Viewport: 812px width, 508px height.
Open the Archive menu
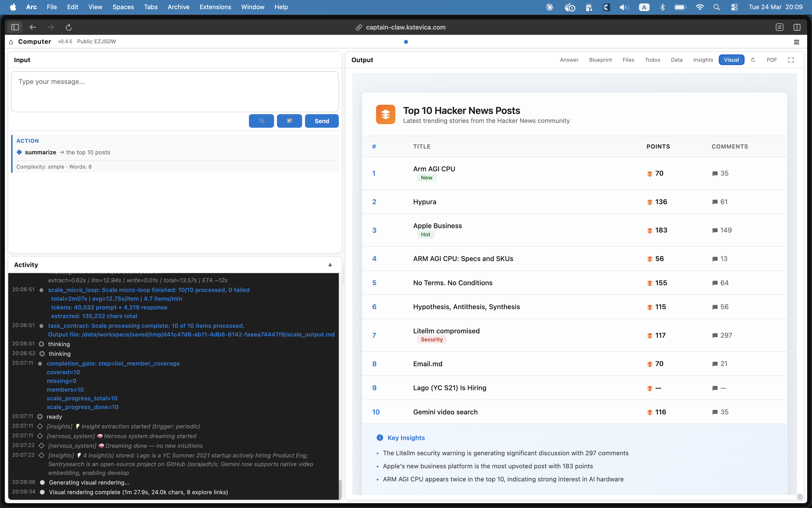coord(179,7)
